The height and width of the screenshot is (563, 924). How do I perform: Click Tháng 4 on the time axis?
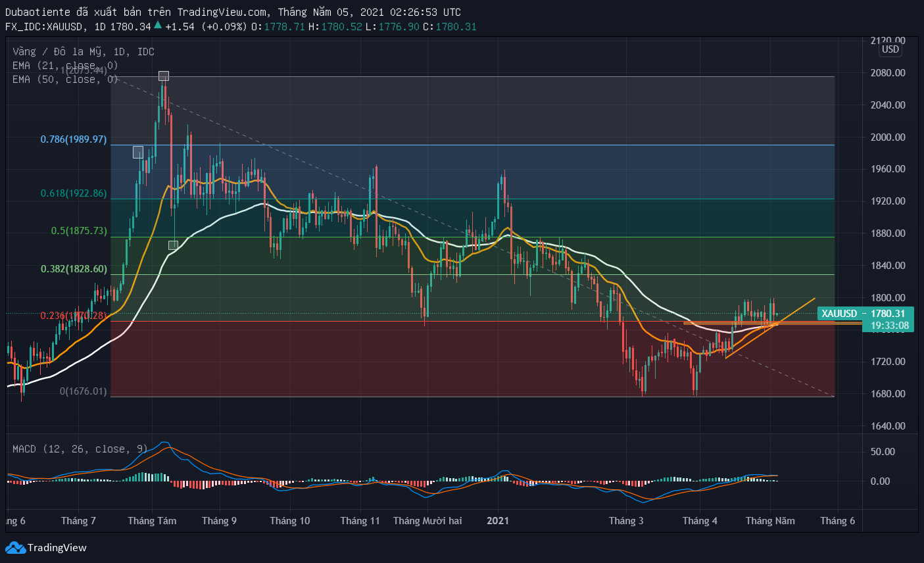(700, 520)
